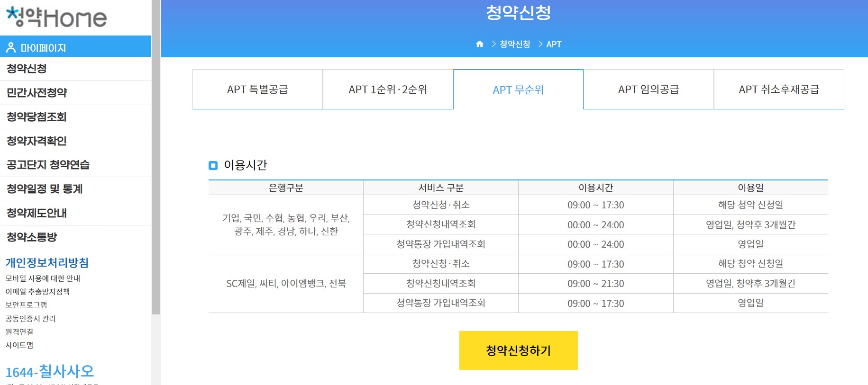The width and height of the screenshot is (868, 385).
Task: Open 마이페이지 user icon
Action: click(x=10, y=47)
